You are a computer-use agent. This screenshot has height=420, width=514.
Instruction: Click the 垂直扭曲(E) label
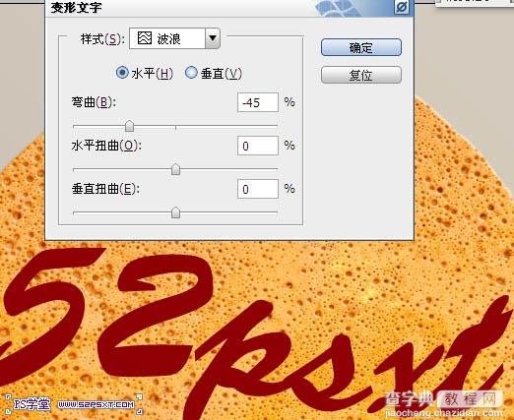105,189
